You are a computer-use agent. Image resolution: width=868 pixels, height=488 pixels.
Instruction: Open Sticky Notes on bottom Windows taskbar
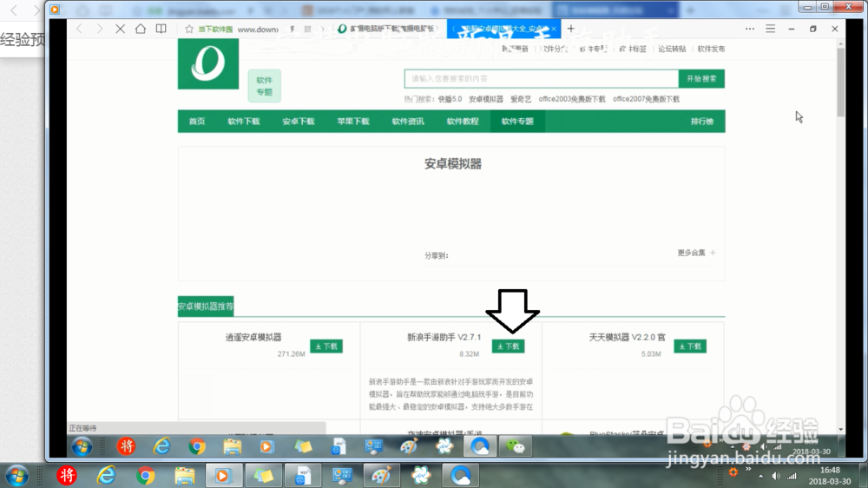263,476
